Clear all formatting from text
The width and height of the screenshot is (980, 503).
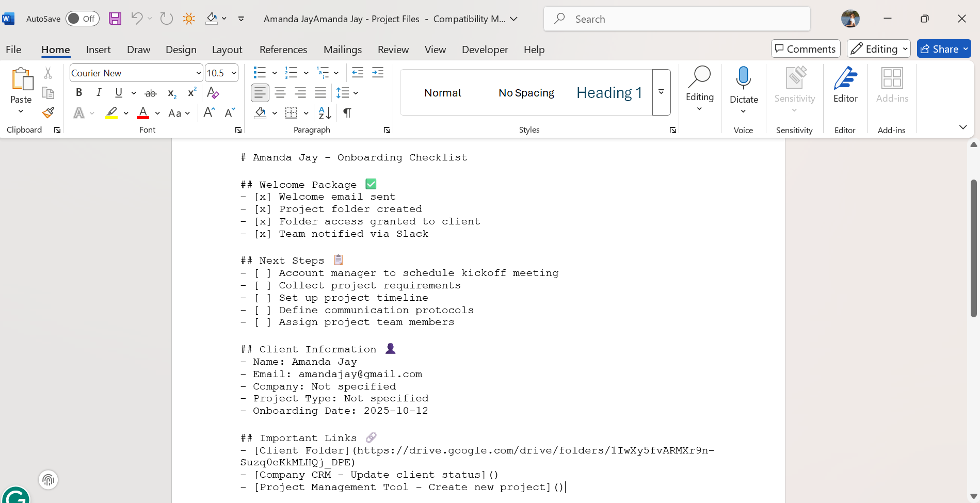click(213, 93)
